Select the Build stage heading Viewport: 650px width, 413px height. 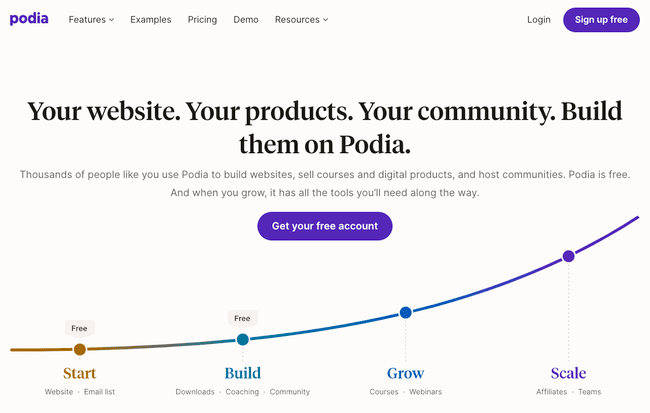[x=242, y=373]
